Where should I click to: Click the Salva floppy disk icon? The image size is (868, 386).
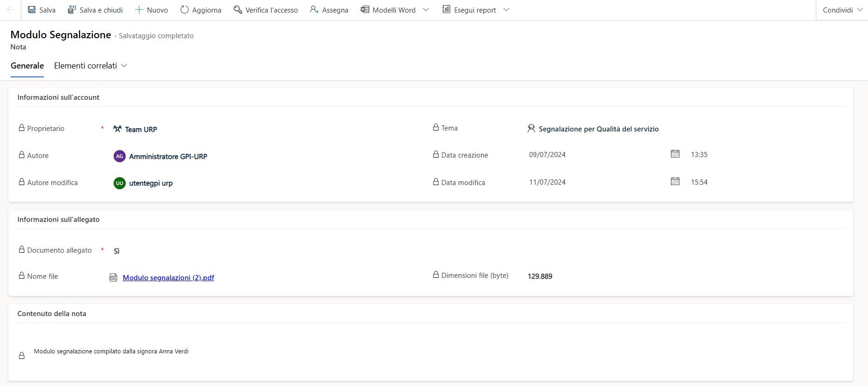(x=32, y=10)
